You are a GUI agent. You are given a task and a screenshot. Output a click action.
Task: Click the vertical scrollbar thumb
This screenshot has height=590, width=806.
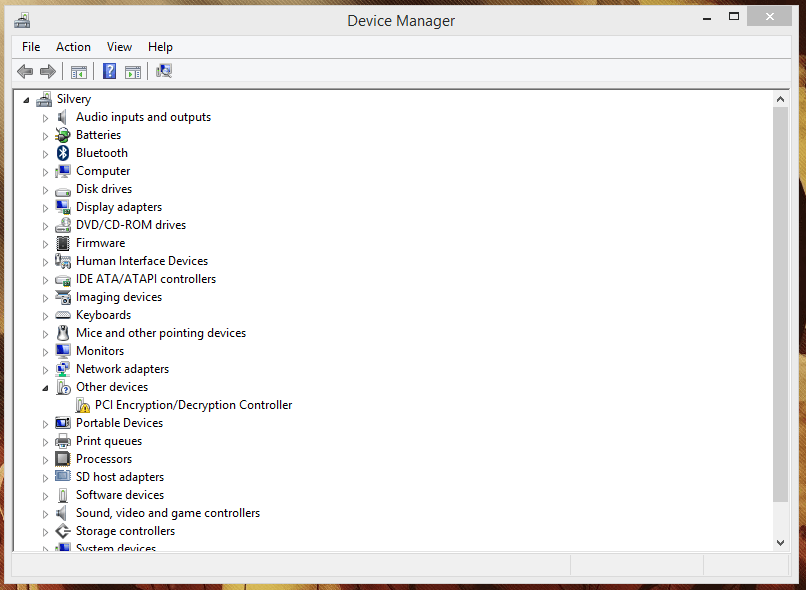pos(780,304)
